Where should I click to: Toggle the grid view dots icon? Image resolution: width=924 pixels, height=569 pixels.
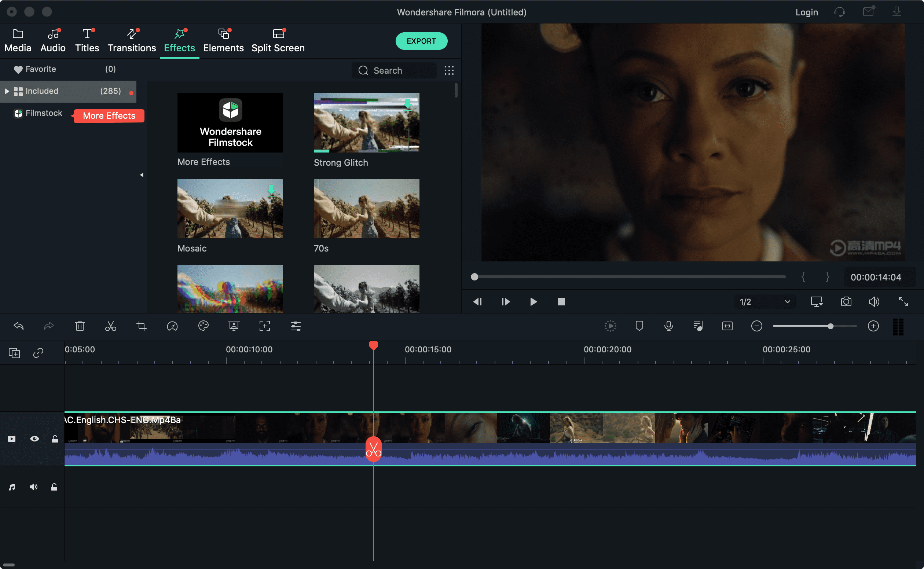click(449, 70)
